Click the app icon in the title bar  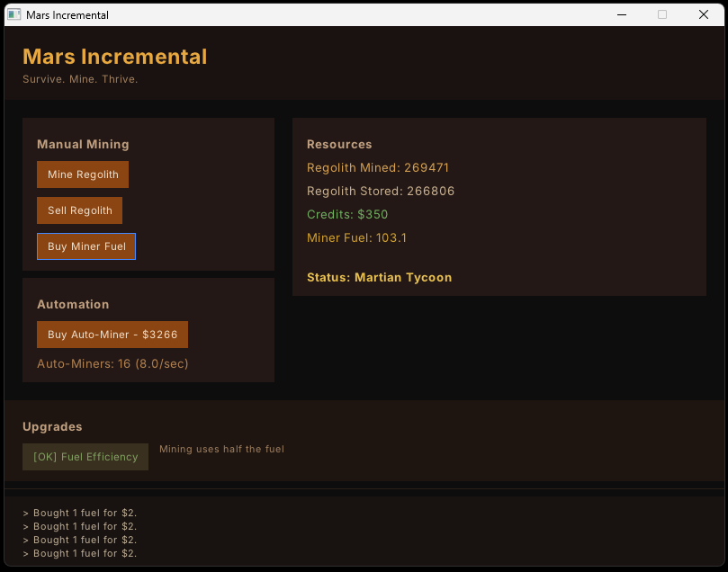(x=13, y=15)
